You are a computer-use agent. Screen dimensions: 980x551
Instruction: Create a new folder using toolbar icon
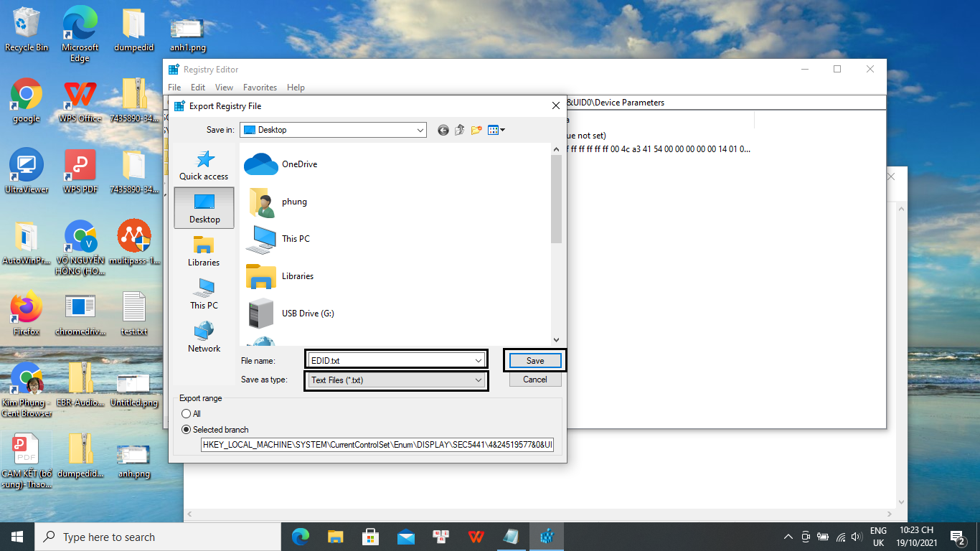476,130
